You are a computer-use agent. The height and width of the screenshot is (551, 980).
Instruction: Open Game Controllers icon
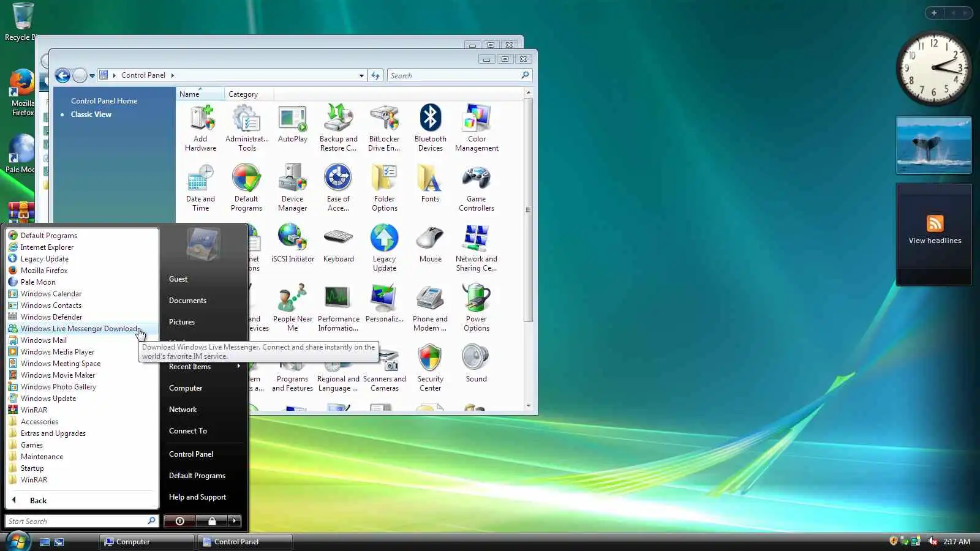click(477, 187)
